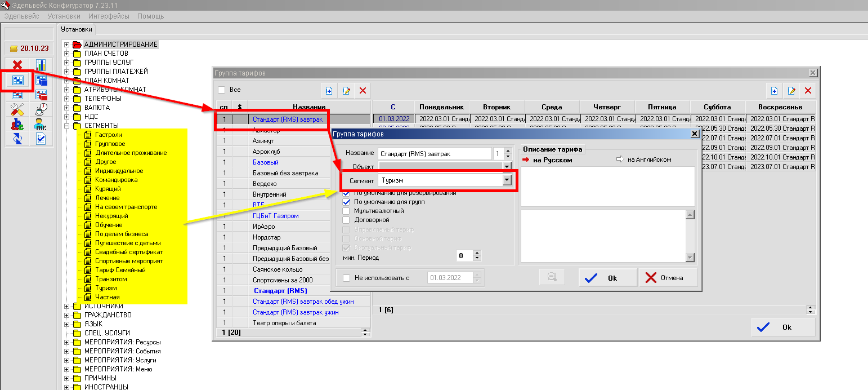Open the bar chart icon in left toolbar
This screenshot has width=868, height=390.
pos(41,65)
